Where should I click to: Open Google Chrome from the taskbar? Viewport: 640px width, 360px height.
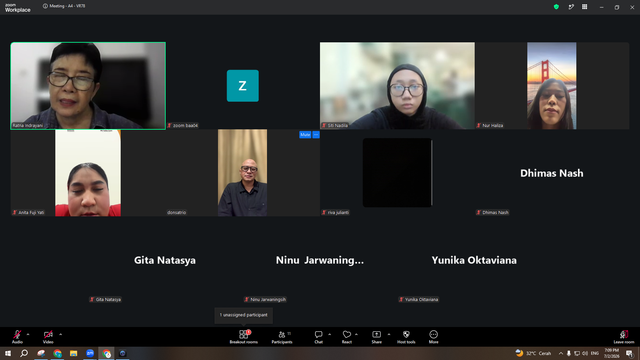(x=57, y=353)
